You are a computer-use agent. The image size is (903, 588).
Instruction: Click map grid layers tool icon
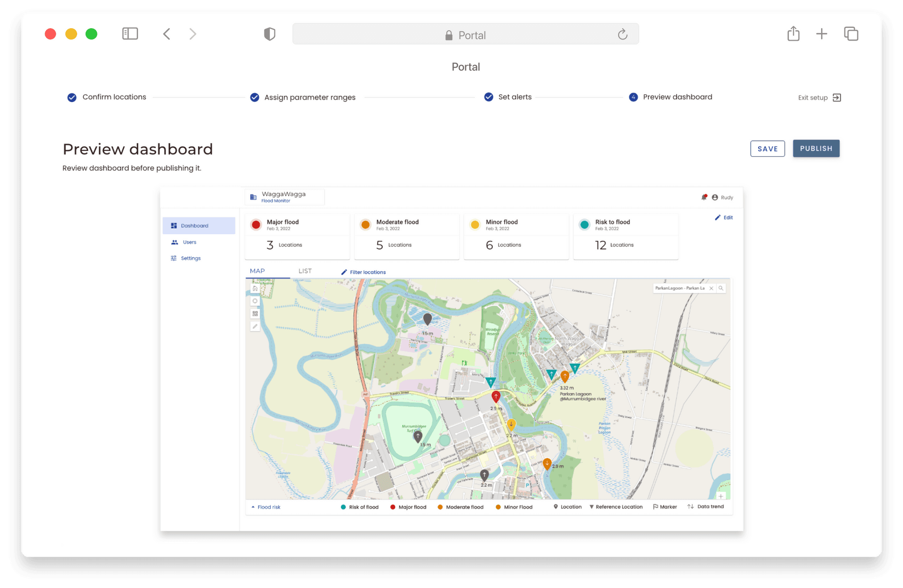pyautogui.click(x=255, y=314)
